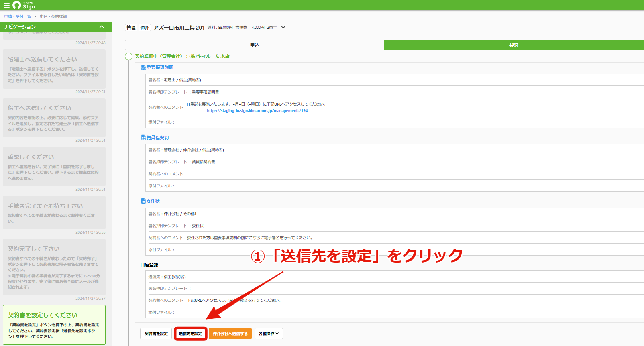
Task: Expand property details chevron beside 2番手
Action: click(283, 27)
